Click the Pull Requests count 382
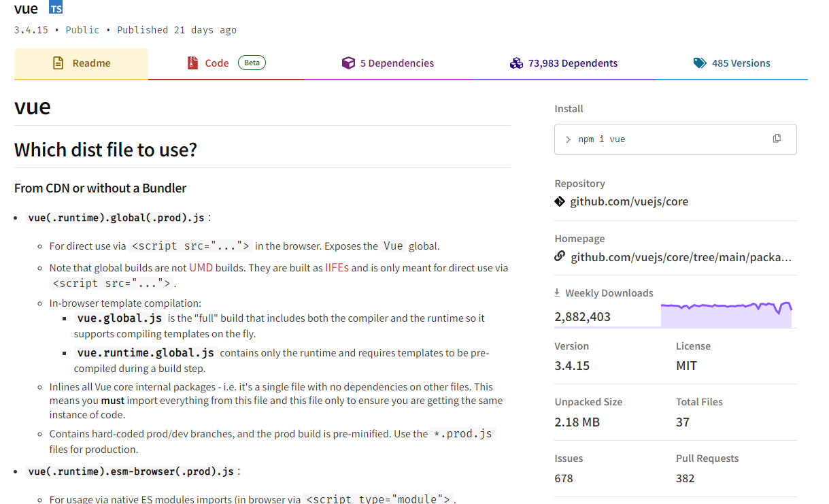 tap(686, 479)
